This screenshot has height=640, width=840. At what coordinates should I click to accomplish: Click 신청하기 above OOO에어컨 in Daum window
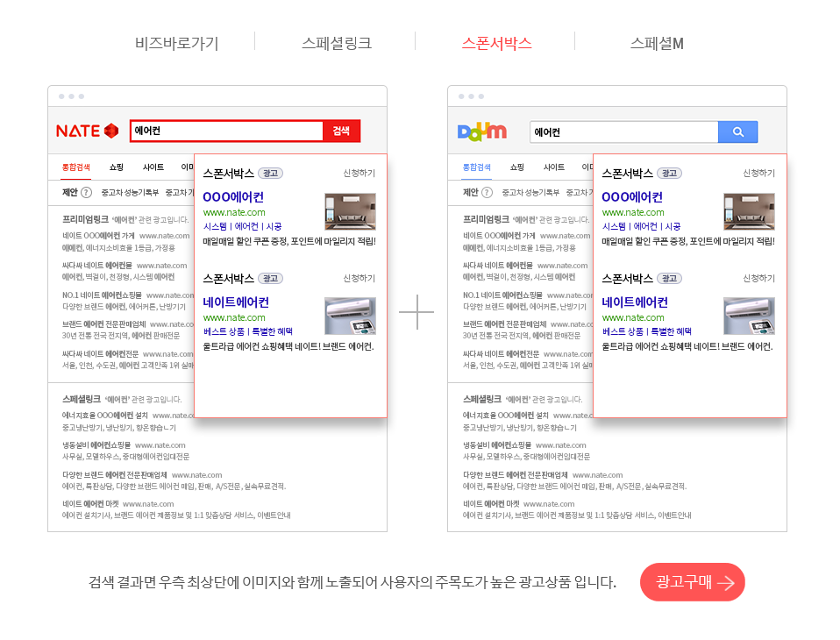coord(758,173)
